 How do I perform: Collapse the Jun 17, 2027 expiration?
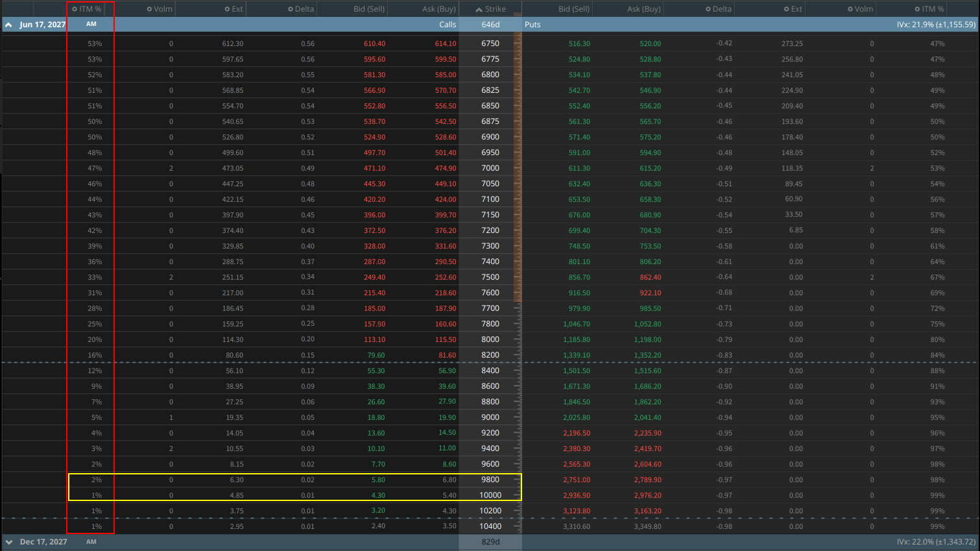point(8,25)
